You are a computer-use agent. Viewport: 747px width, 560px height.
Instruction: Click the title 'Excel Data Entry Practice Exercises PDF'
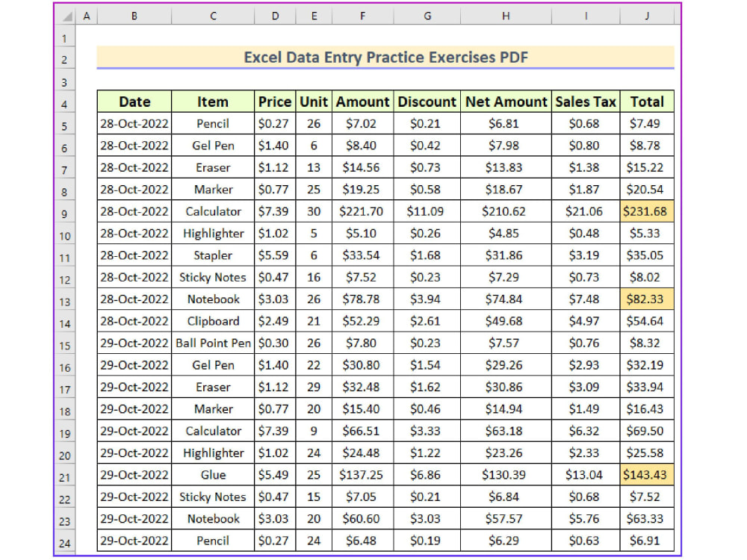pyautogui.click(x=385, y=57)
